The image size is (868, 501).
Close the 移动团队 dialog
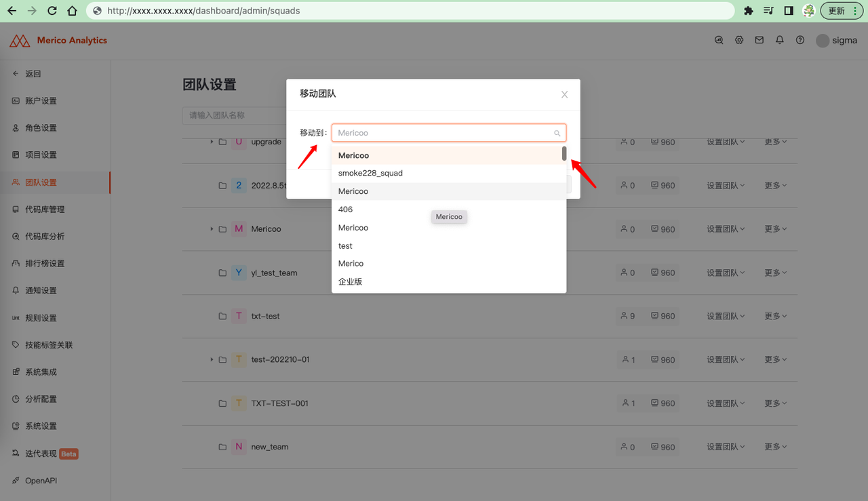[x=564, y=95]
